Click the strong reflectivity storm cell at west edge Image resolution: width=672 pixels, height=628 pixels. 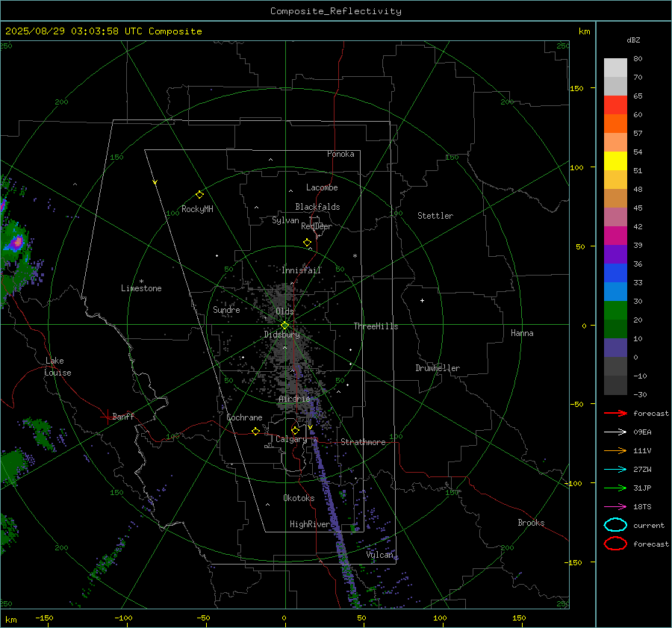pos(16,243)
